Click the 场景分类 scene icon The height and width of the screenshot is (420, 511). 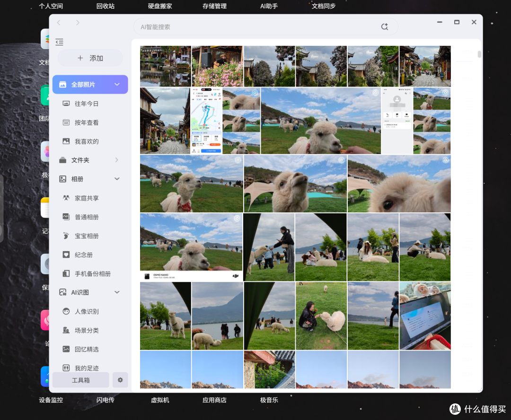point(66,331)
